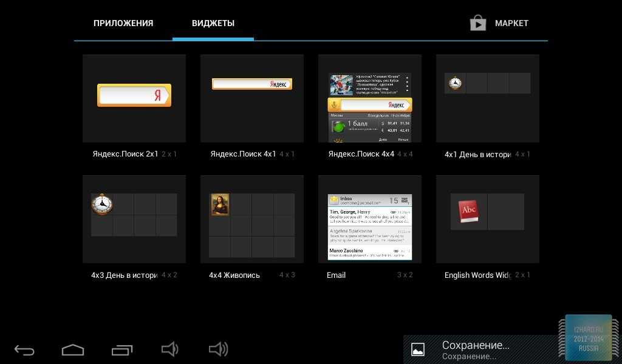Select the Яндекс.Поиск 2x1 widget preview
This screenshot has height=364, width=622.
(x=134, y=98)
